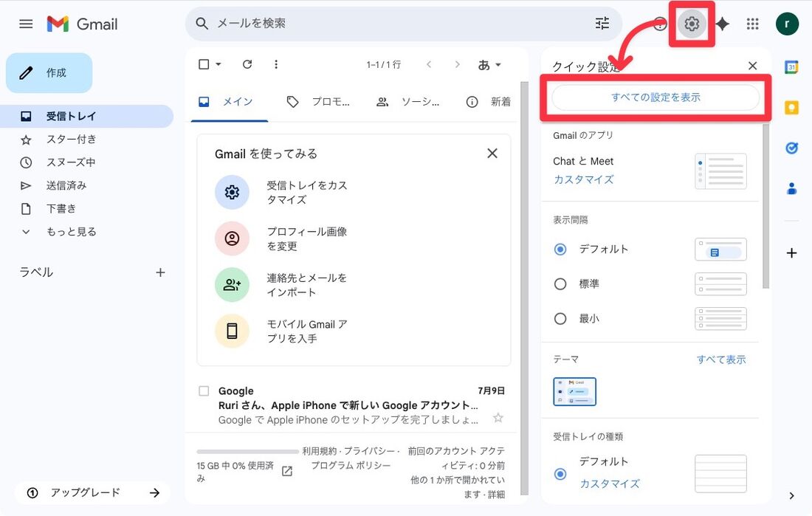Click アップグレード button
The height and width of the screenshot is (516, 812).
(x=93, y=492)
